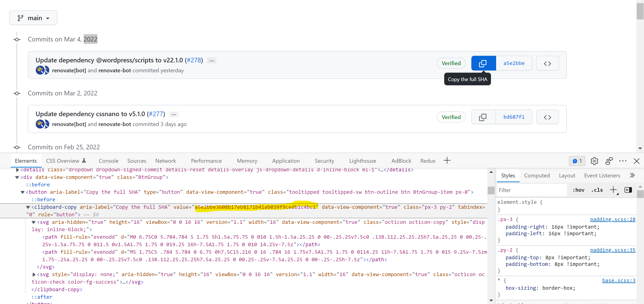Image resolution: width=644 pixels, height=304 pixels.
Task: Expand the details dropdown-signed-commit node
Action: [x=17, y=170]
